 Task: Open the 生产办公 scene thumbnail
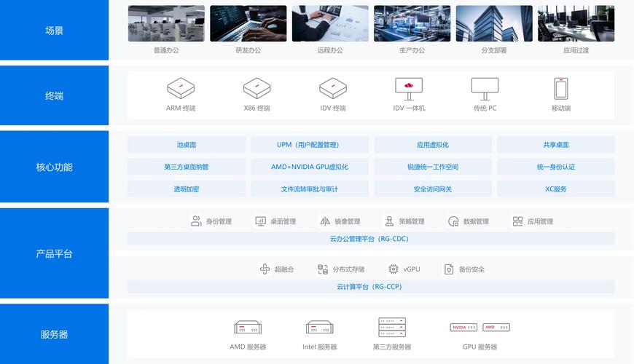pos(412,23)
